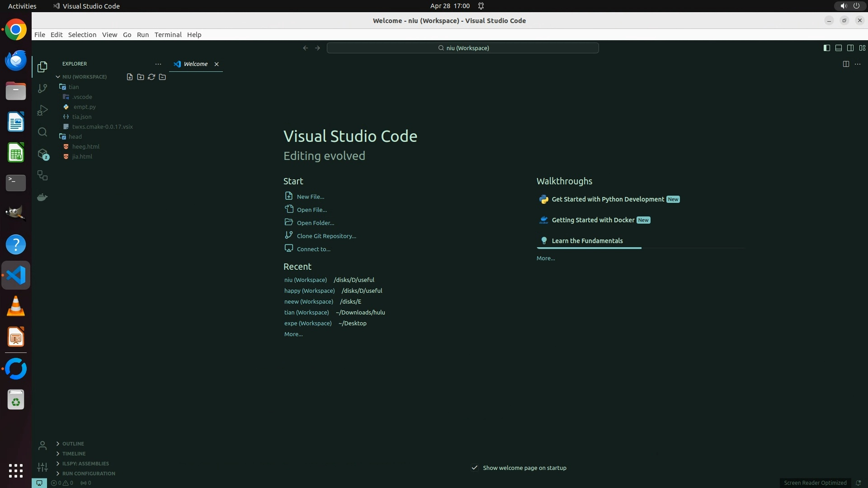The width and height of the screenshot is (868, 488).
Task: Expand the Timeline section
Action: coord(74,454)
